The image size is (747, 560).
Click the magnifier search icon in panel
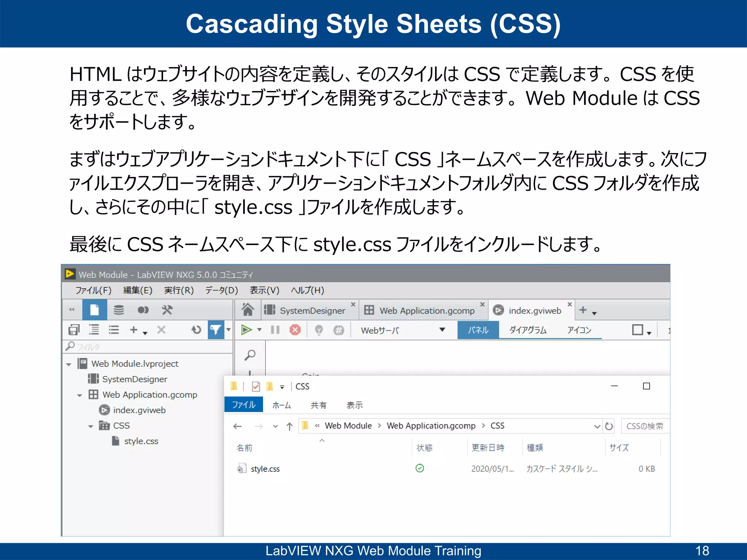pyautogui.click(x=250, y=355)
